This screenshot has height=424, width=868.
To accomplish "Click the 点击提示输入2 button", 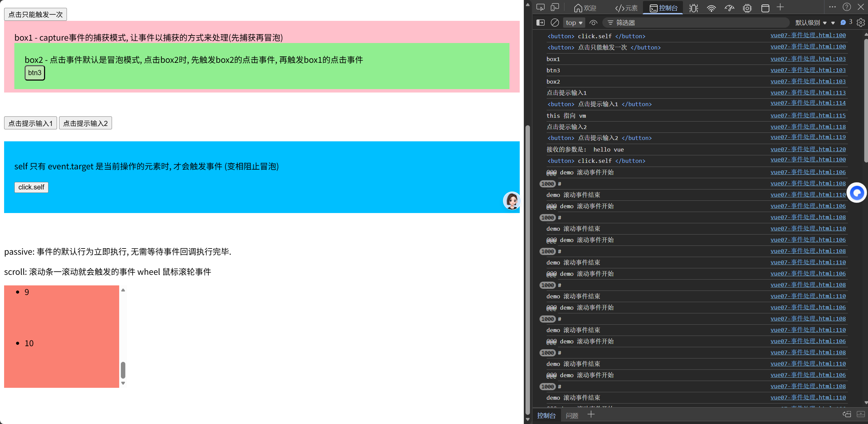I will [85, 123].
